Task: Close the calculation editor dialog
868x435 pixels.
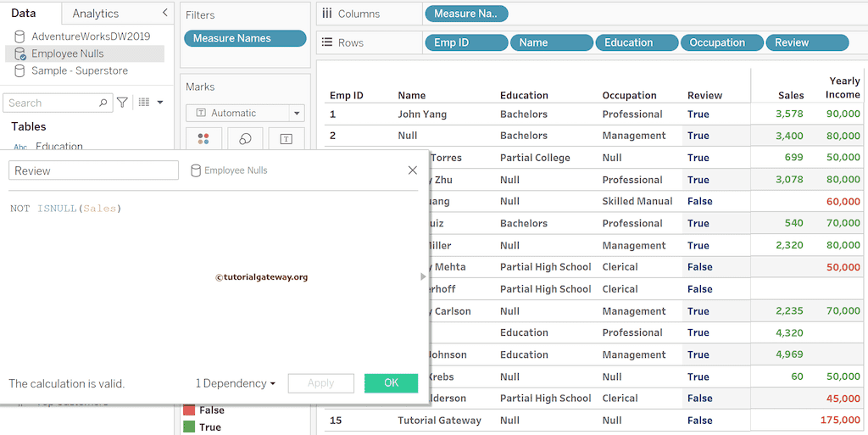Action: coord(413,170)
